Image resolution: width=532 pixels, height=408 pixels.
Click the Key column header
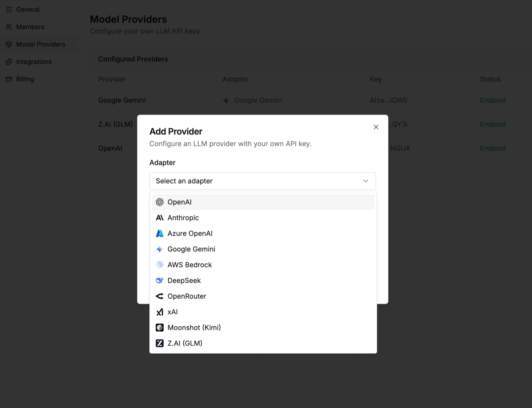(376, 79)
